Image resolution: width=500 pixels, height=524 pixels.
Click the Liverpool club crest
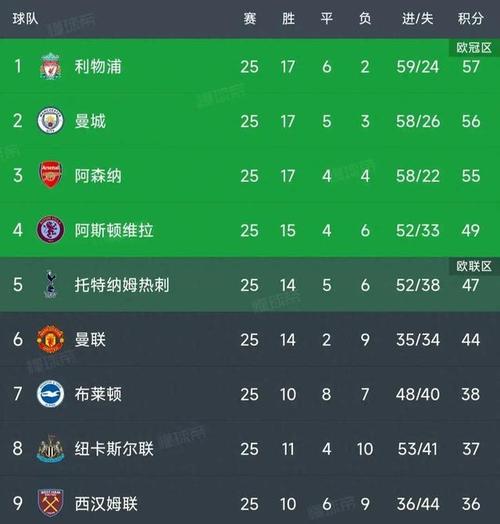click(x=50, y=66)
